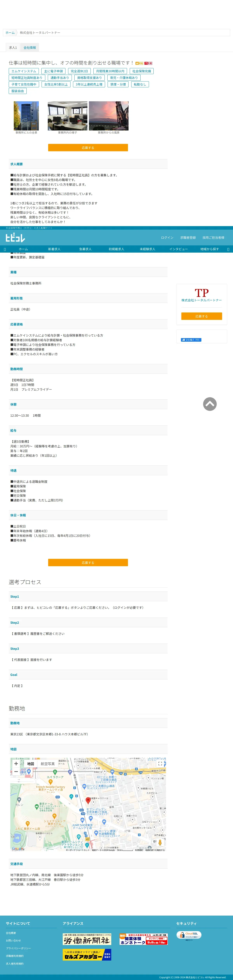
Task: Select the 育児・介護休暇あり tag
Action: [x=124, y=78]
